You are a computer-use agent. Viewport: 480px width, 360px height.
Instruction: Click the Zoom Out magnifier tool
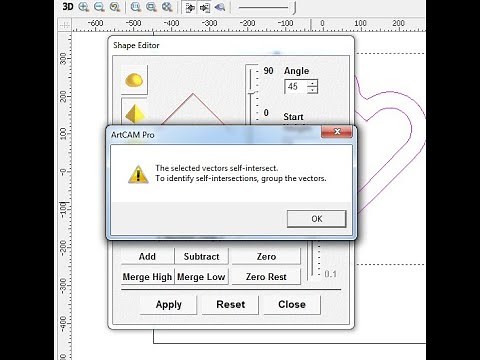pos(99,7)
